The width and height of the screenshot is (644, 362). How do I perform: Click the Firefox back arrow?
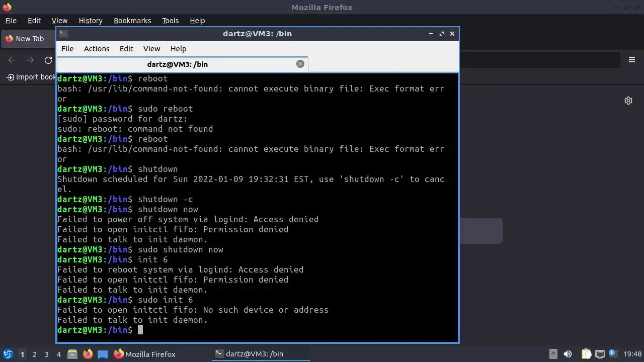tap(12, 60)
